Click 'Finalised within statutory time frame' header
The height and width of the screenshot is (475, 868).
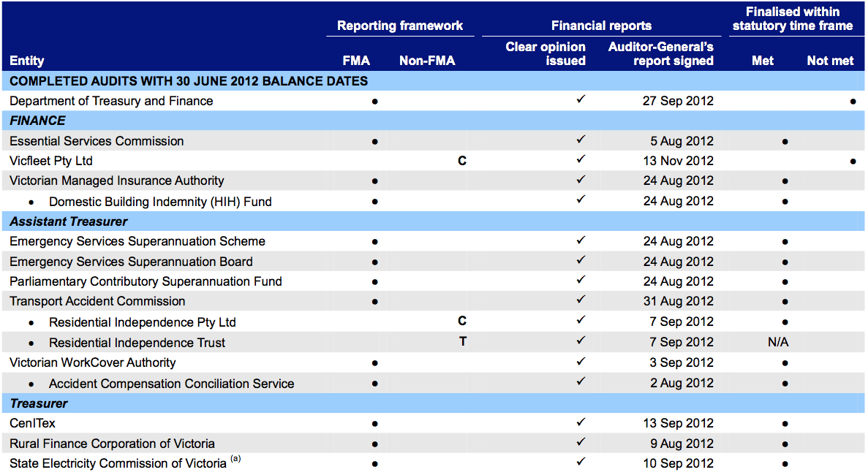(x=793, y=19)
